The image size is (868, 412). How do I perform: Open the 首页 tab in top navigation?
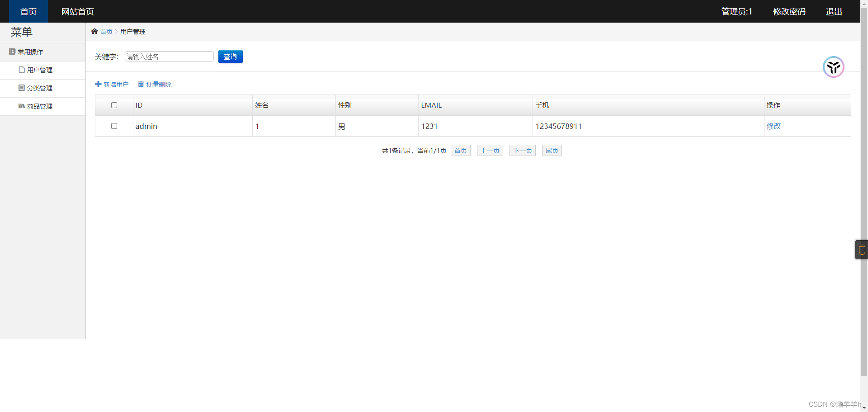point(28,11)
